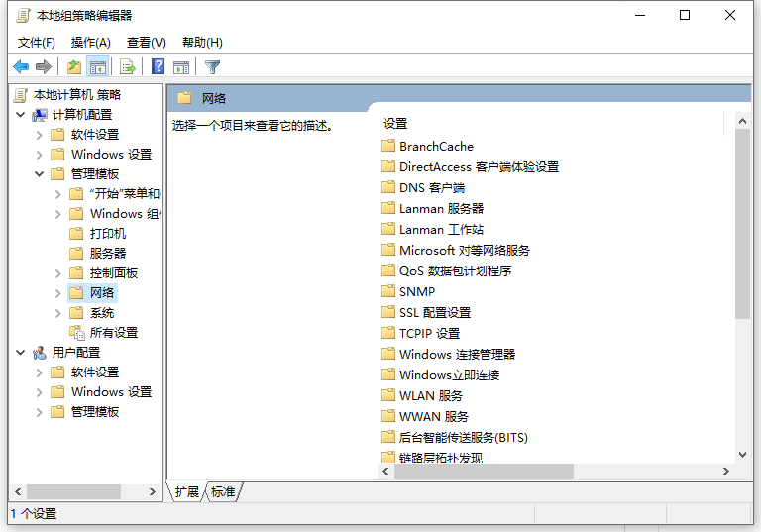Open the 操作(A) menu
The width and height of the screenshot is (761, 532).
point(90,42)
